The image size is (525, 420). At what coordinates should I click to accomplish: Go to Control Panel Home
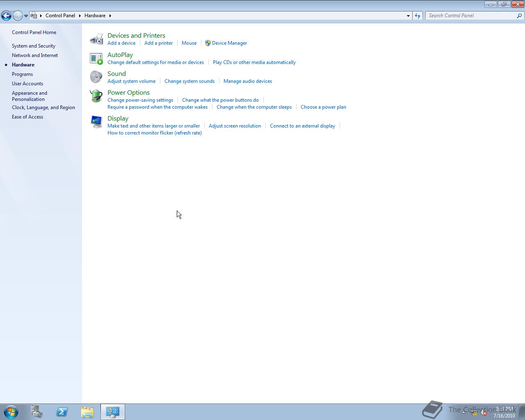click(34, 32)
